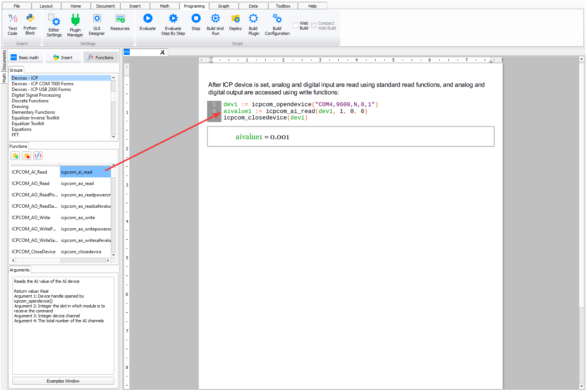
Task: Click the Build Configuration icon
Action: [x=277, y=19]
